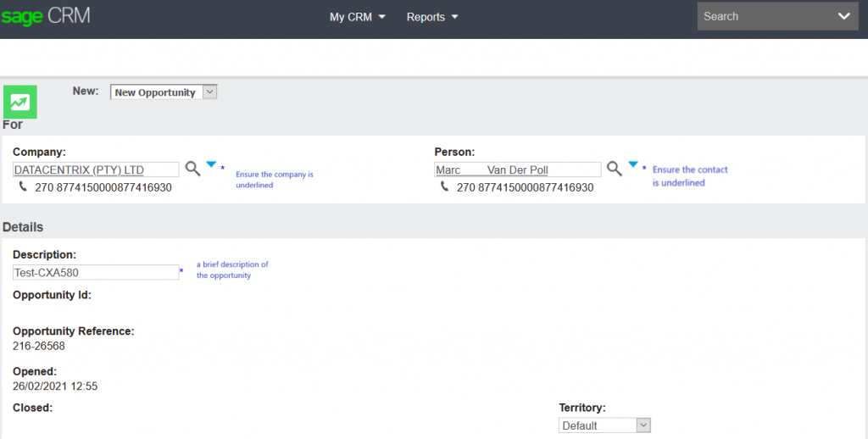Click the Sage CRM logo
The width and height of the screenshot is (868, 439).
pos(46,16)
